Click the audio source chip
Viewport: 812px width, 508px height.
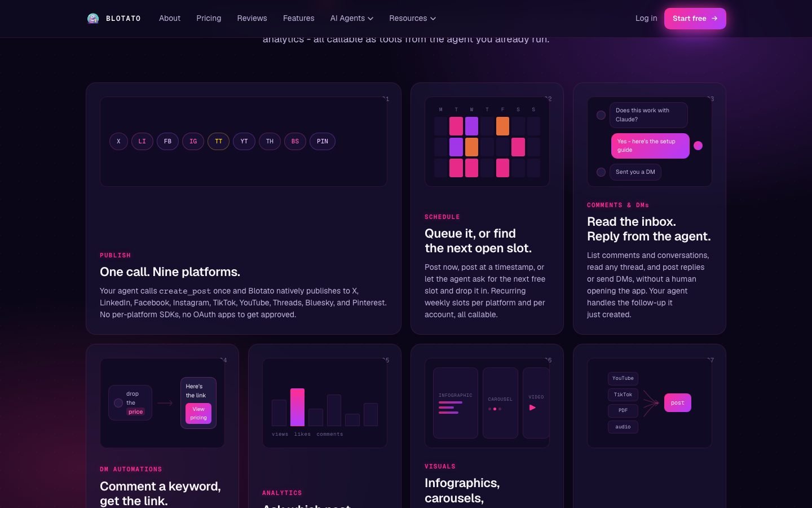click(623, 427)
